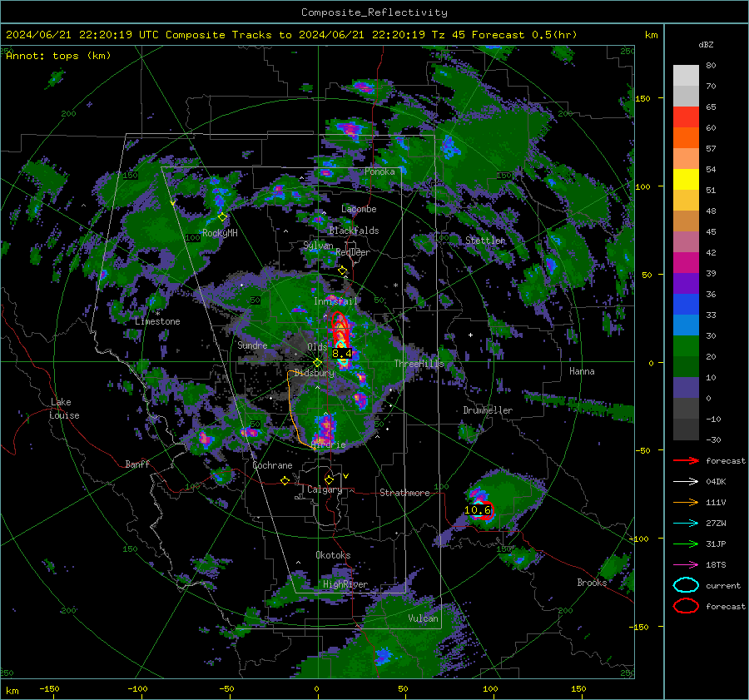Click the RedDeer city label
This screenshot has height=700, width=749.
click(x=353, y=252)
